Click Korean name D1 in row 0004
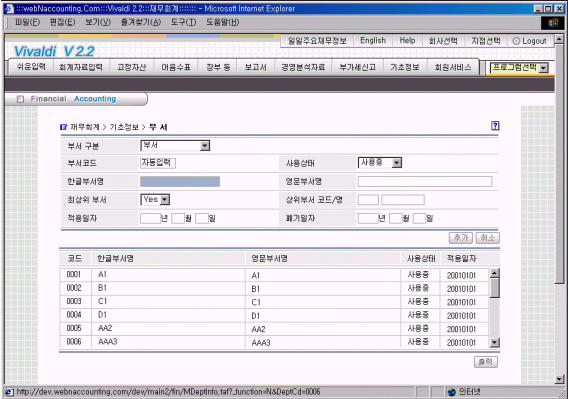 point(103,315)
